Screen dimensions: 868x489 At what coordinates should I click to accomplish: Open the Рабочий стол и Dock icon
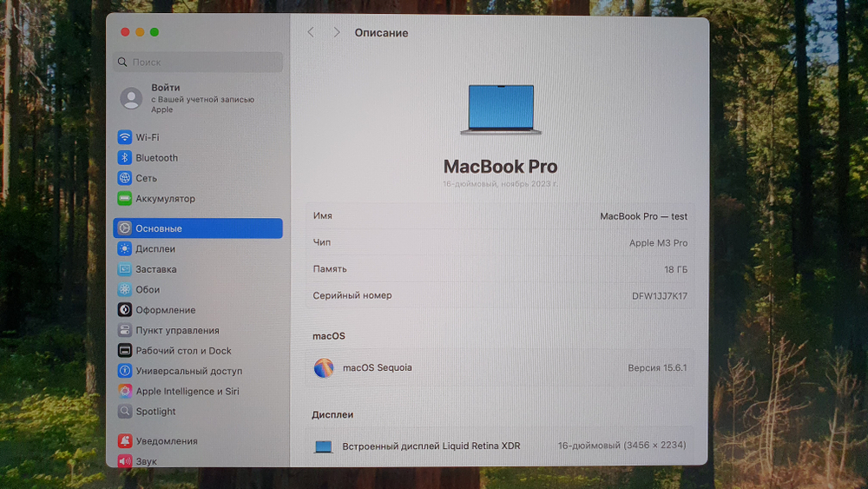point(124,351)
